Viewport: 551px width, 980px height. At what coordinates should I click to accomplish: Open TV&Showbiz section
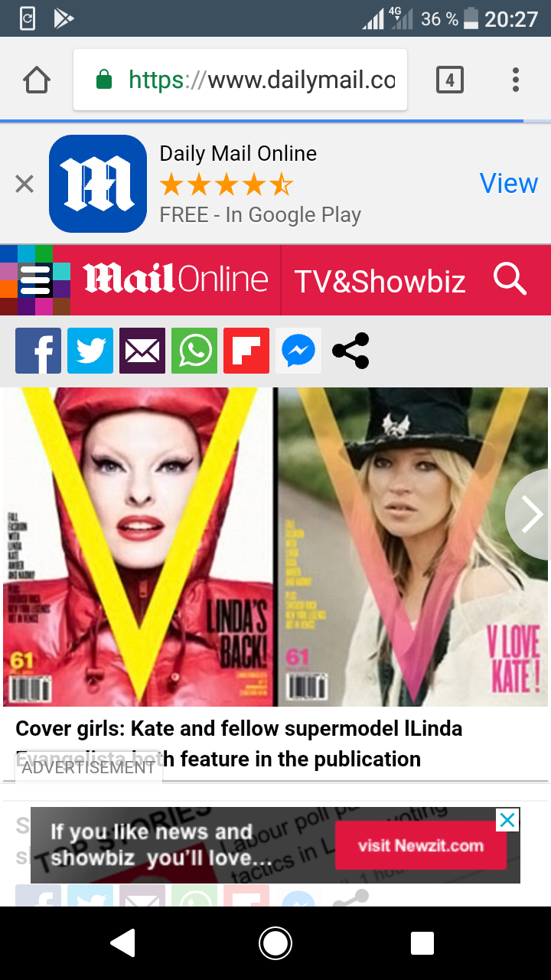coord(380,281)
